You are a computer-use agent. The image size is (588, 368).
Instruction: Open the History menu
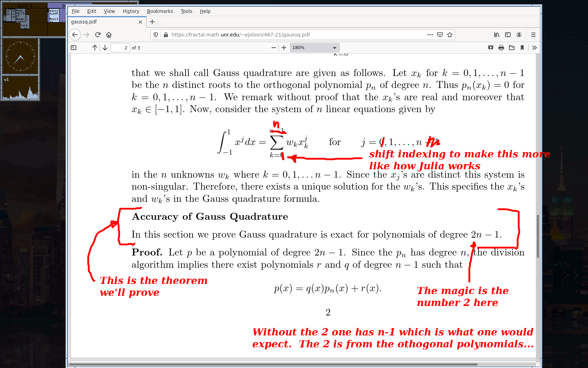(131, 11)
